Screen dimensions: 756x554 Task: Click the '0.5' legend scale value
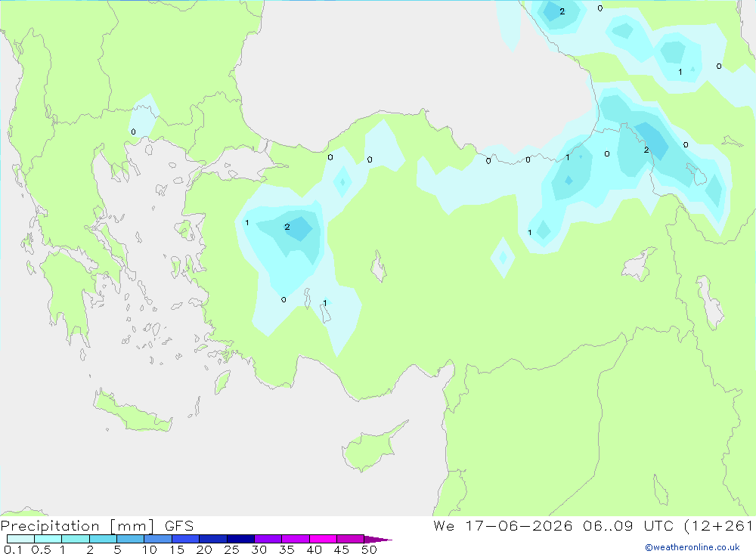click(x=41, y=549)
